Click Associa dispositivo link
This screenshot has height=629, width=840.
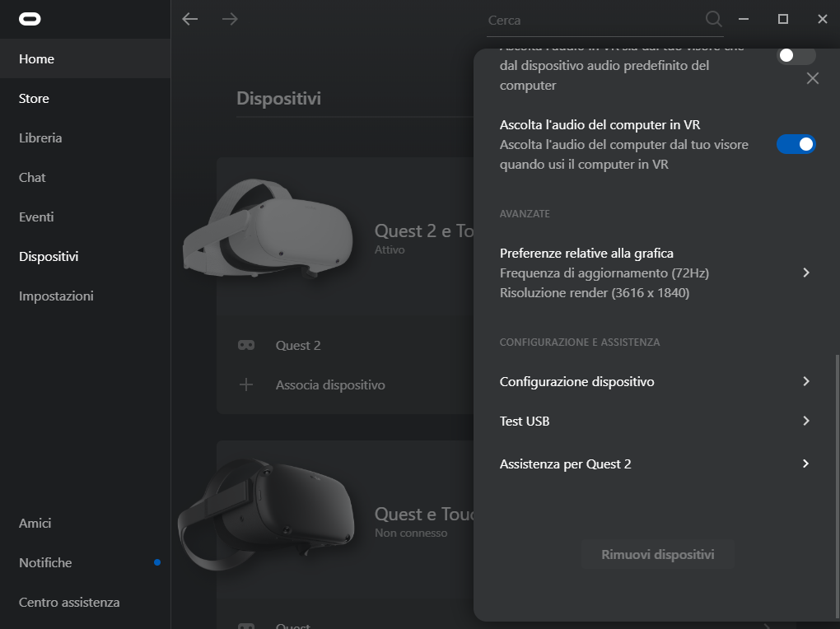[x=330, y=384]
